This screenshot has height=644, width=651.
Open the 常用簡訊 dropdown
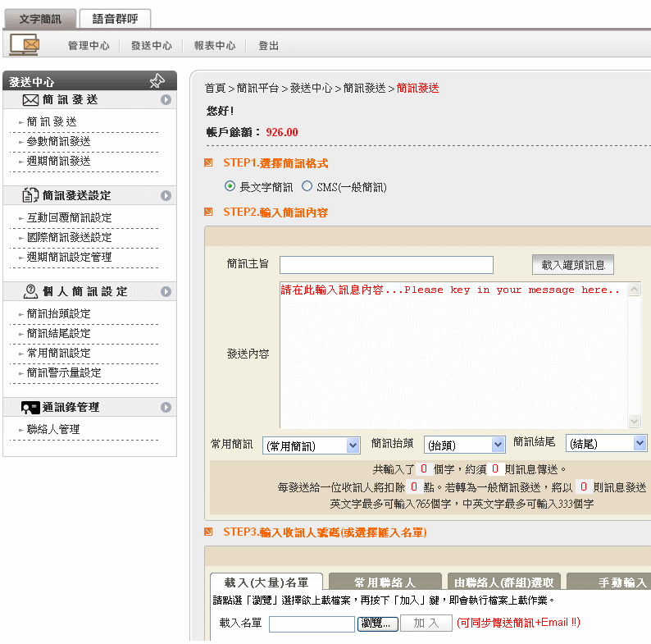pos(311,445)
